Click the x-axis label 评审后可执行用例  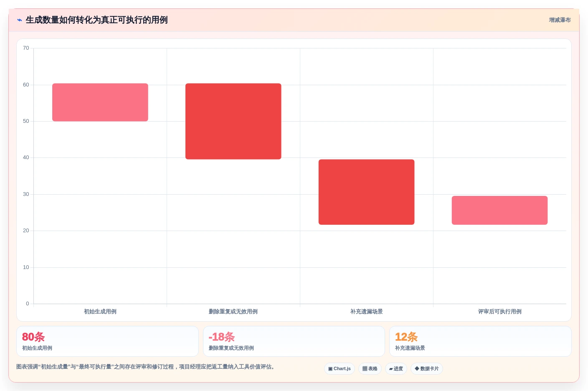click(500, 312)
